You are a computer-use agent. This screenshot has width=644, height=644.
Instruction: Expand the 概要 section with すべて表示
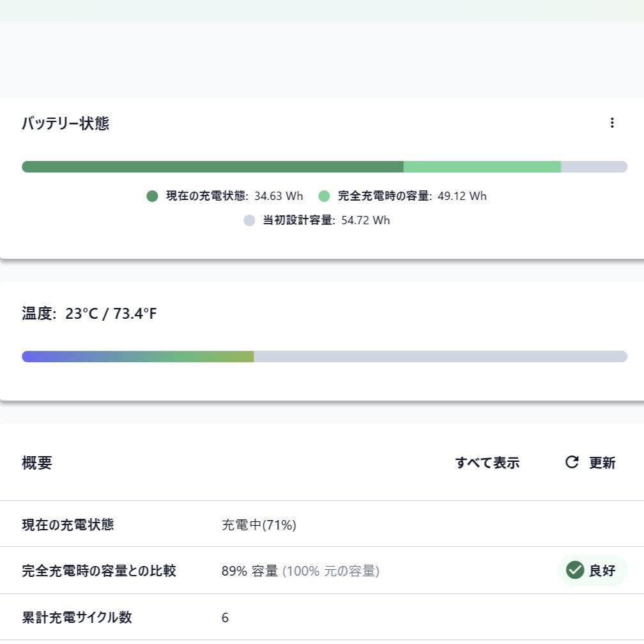pos(487,463)
